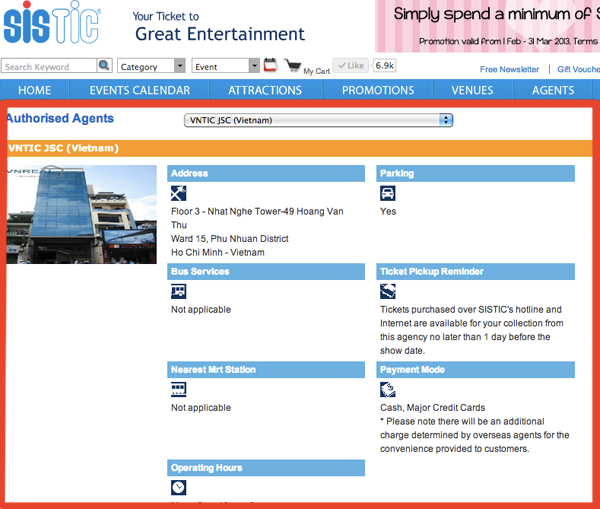Open AGENTS menu item
600x509 pixels.
pyautogui.click(x=553, y=90)
